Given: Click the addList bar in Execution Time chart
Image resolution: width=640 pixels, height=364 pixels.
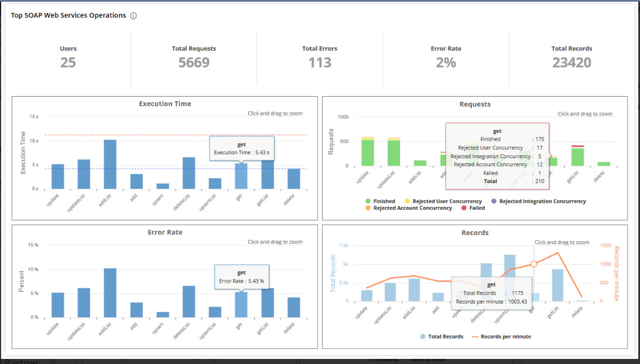Looking at the screenshot, I should tap(110, 164).
